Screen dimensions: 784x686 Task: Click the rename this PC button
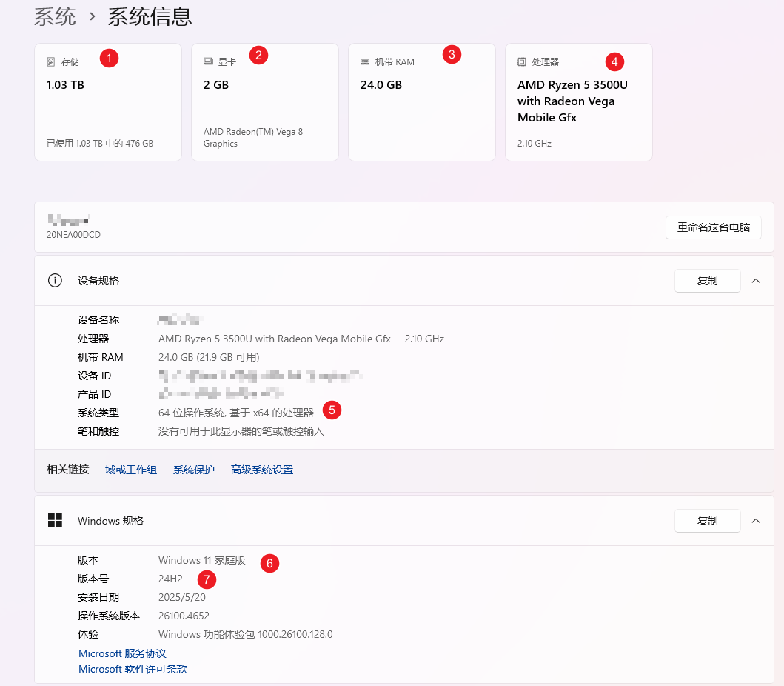[x=714, y=227]
